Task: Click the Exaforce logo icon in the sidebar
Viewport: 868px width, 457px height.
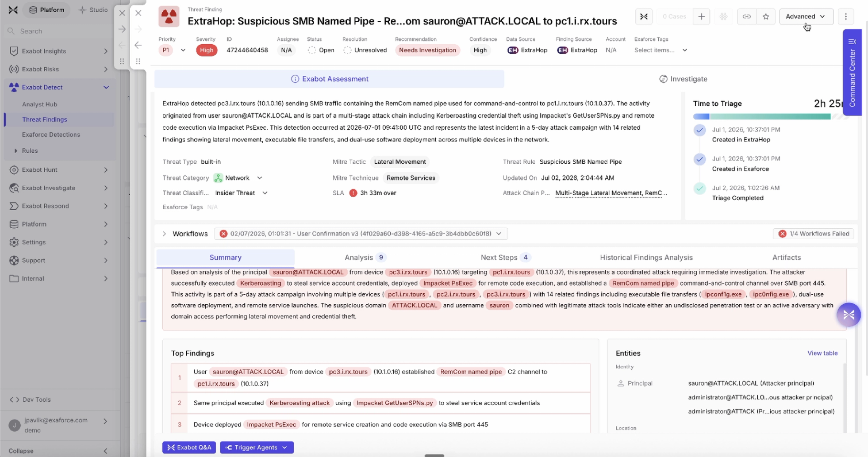Action: [x=13, y=9]
